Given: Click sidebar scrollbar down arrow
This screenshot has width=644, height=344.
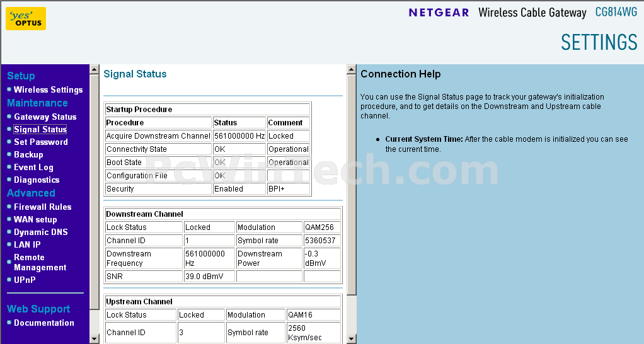Looking at the screenshot, I should coord(95,339).
